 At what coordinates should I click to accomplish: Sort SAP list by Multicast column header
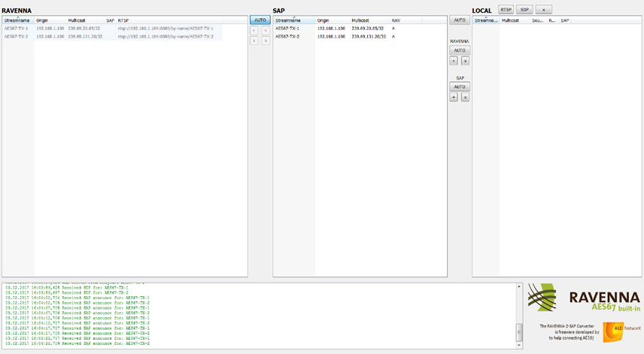(x=369, y=20)
